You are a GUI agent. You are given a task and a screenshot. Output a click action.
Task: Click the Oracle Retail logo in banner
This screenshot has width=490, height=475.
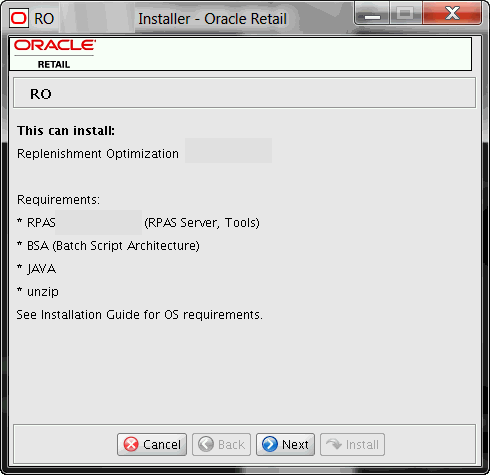[x=55, y=54]
